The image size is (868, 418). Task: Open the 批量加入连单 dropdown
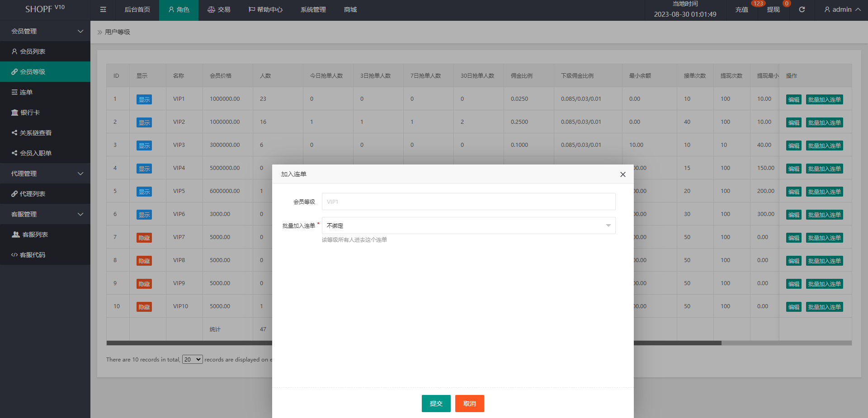coord(468,225)
